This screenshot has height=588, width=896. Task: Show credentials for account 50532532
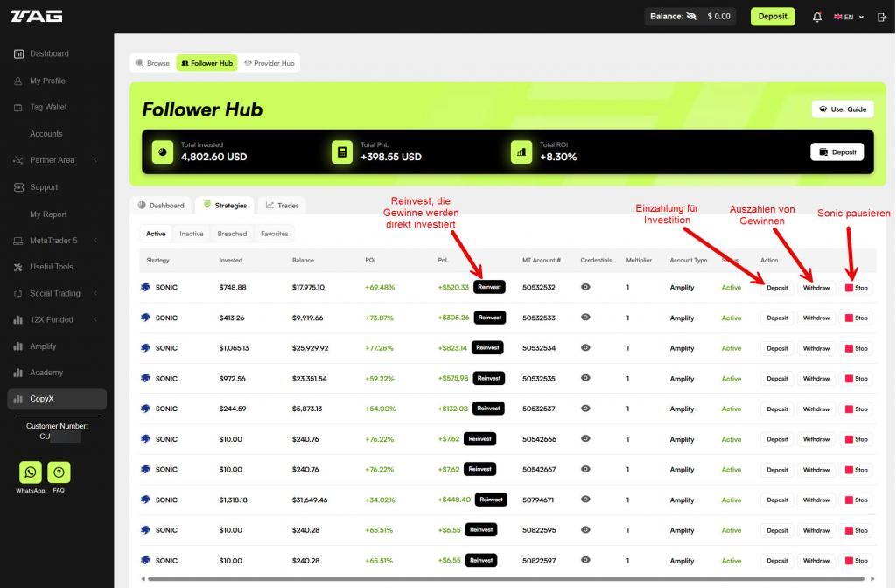click(x=585, y=287)
